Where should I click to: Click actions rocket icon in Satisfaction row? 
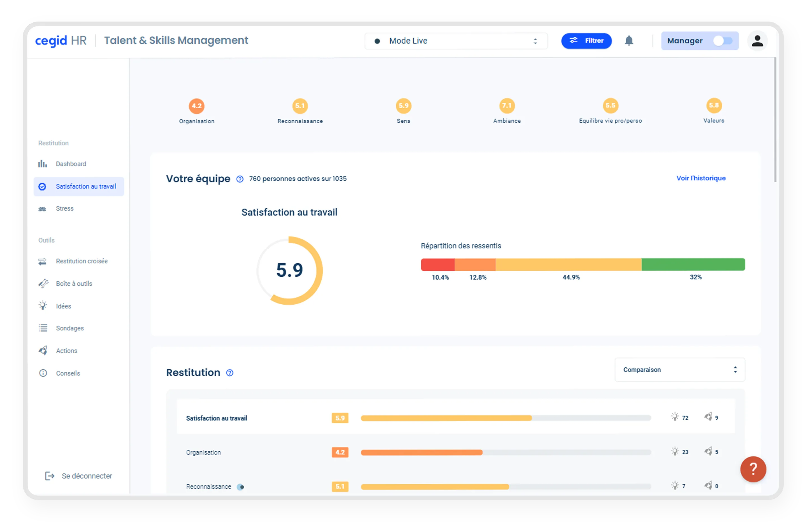pyautogui.click(x=708, y=417)
